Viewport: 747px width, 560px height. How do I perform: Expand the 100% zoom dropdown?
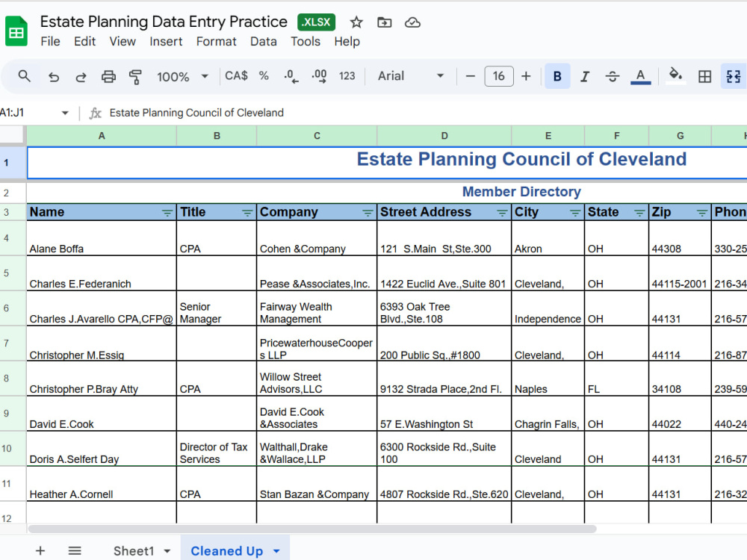coord(183,76)
